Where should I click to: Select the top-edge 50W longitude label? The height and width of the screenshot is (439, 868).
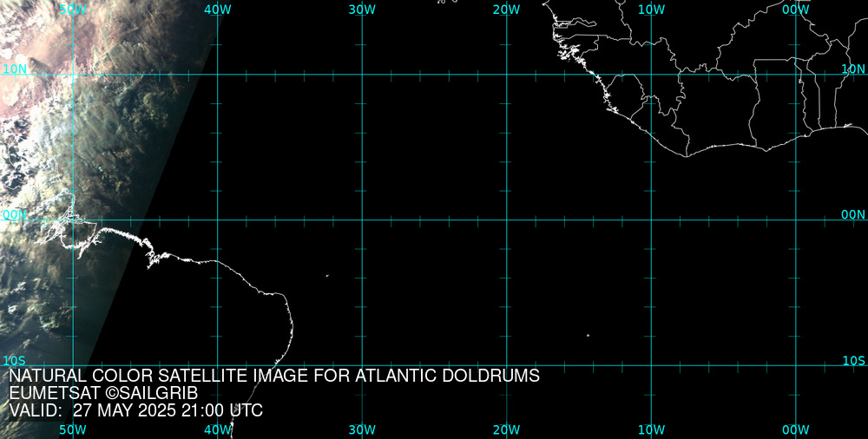click(73, 10)
